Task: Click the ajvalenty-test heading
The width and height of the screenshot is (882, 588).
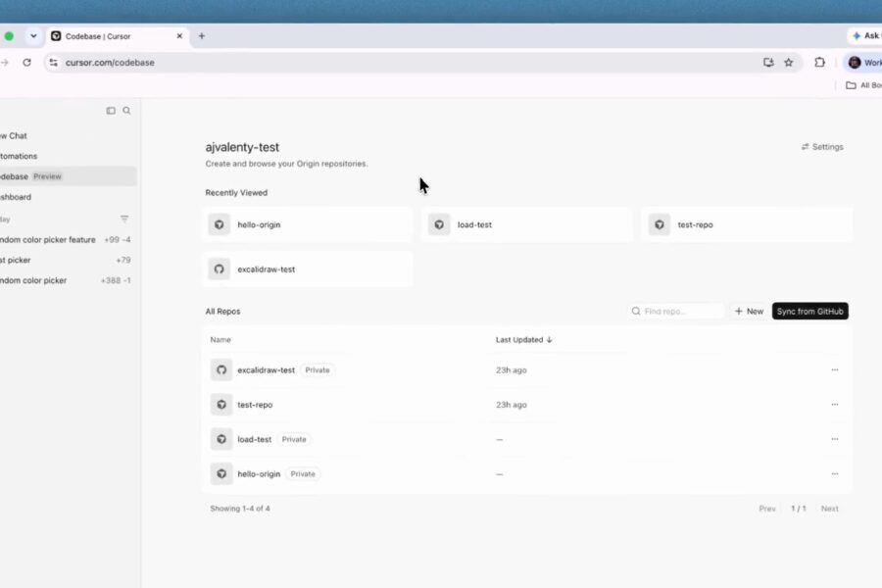Action: [x=242, y=147]
